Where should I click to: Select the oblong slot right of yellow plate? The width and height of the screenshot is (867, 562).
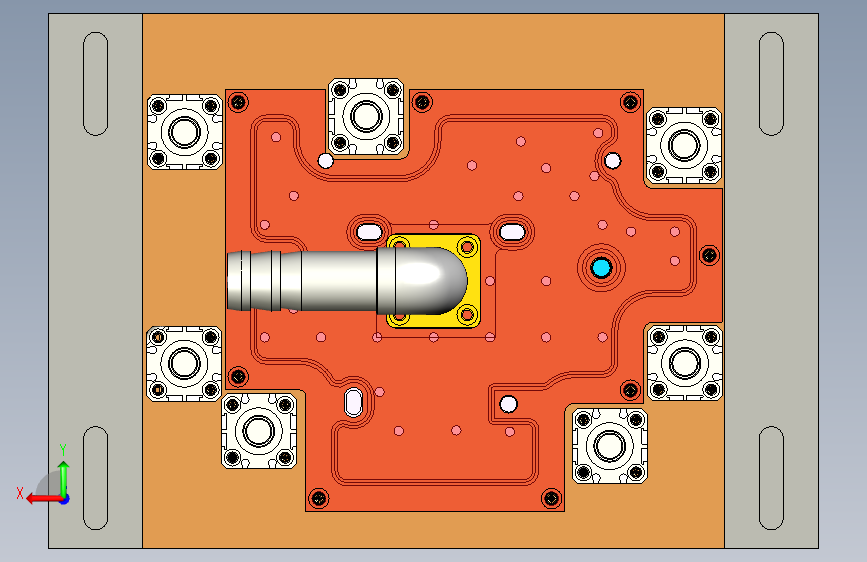pos(513,231)
